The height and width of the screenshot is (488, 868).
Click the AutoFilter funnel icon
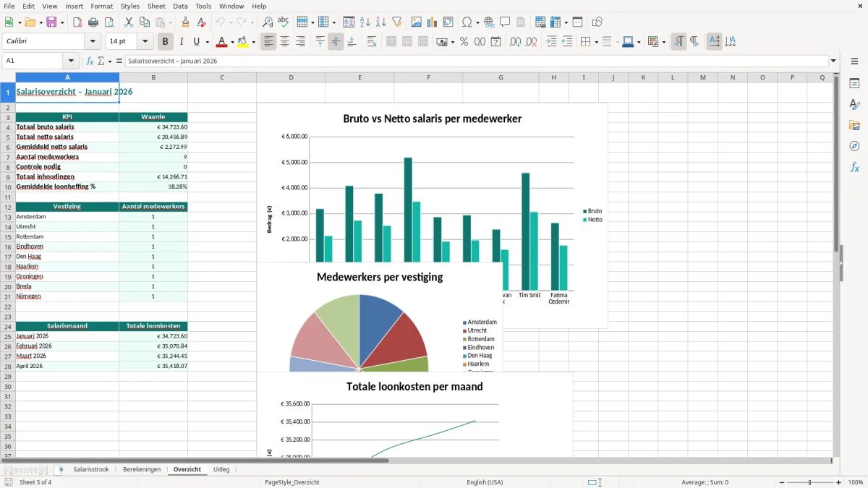[x=396, y=22]
